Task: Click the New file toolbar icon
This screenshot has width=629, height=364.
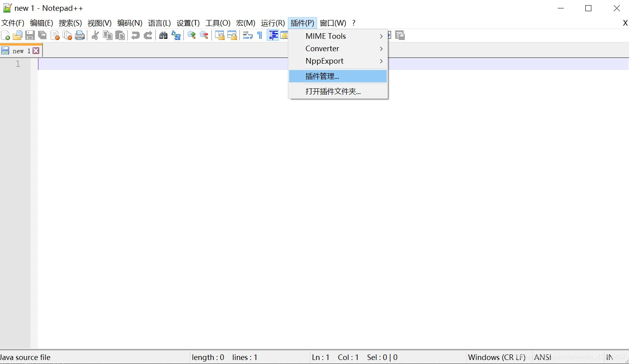Action: 6,36
